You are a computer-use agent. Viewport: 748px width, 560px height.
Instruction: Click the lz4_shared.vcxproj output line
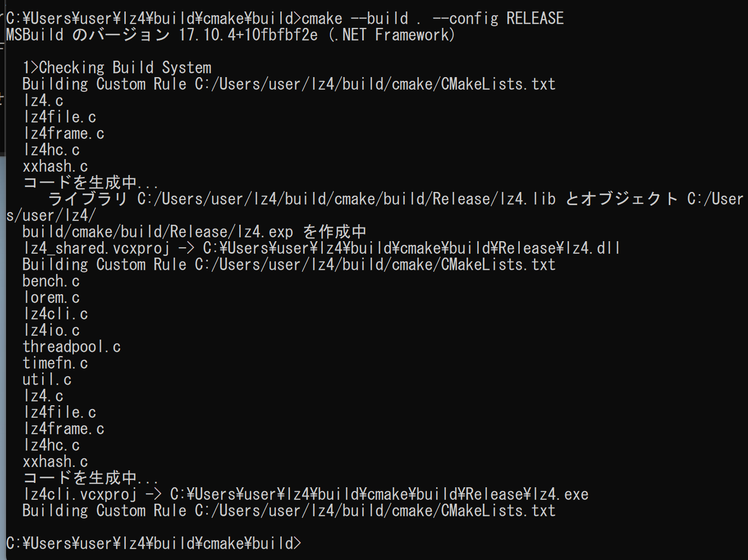(321, 248)
